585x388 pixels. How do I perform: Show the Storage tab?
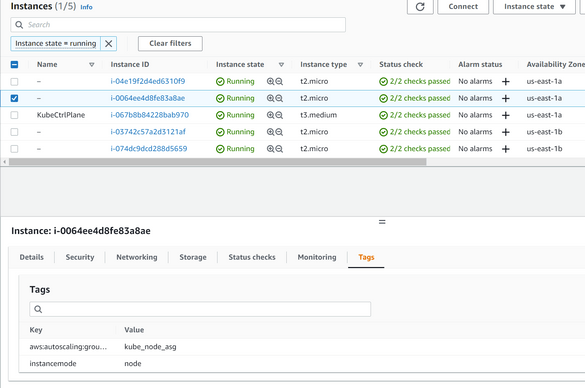coord(193,257)
